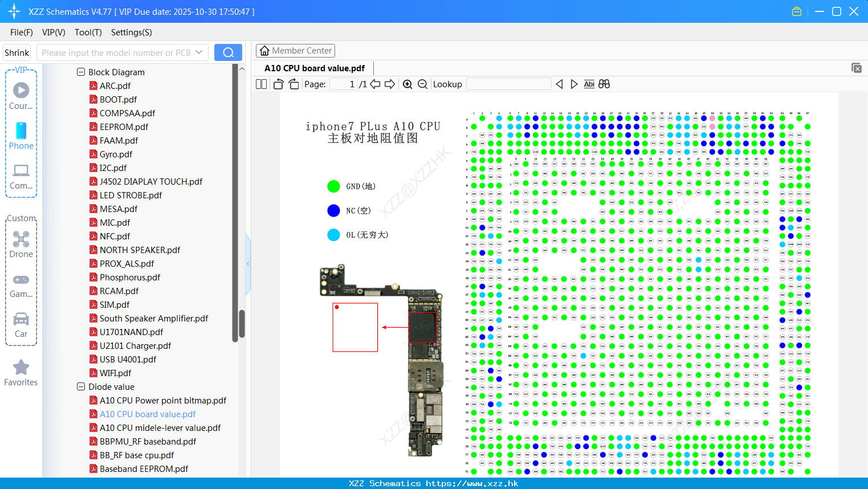Click the file tree scroll up arrow
Image resolution: width=868 pixels, height=489 pixels.
(242, 68)
